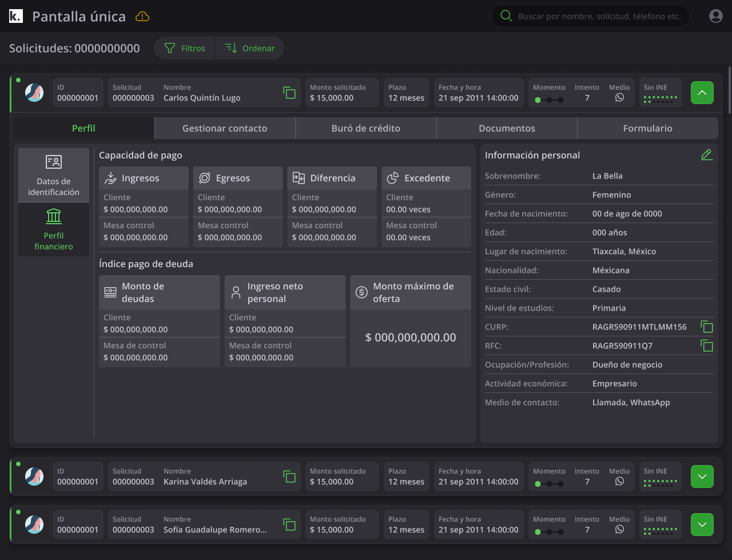Click Actividad económica value Empresario
The width and height of the screenshot is (732, 560).
(614, 383)
